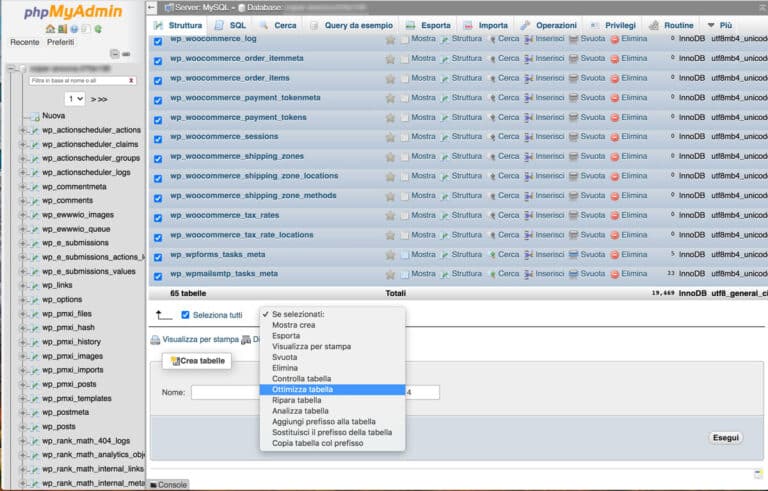Star the wp_wpforms_tasks_meta table as favorite
768x491 pixels.
pos(390,255)
